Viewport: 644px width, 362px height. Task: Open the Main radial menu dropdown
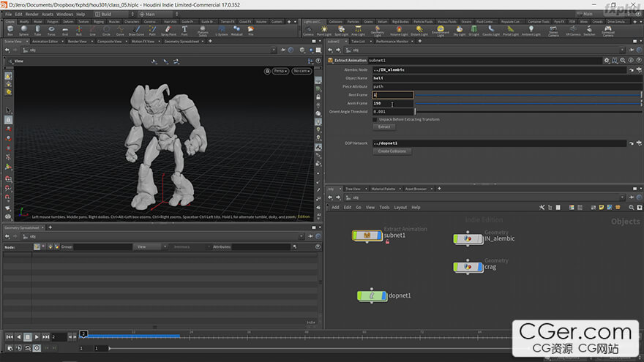(x=159, y=14)
